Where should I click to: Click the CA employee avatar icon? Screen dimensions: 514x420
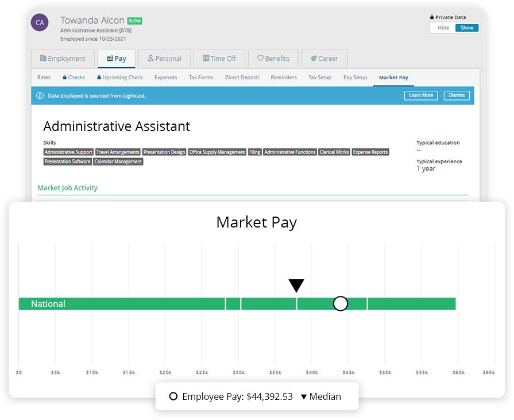pos(40,23)
